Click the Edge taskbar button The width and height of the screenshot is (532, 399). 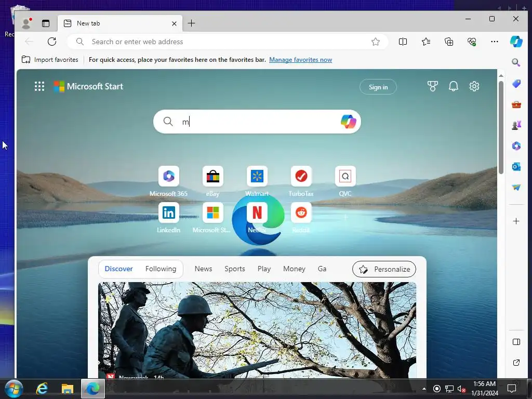click(92, 389)
